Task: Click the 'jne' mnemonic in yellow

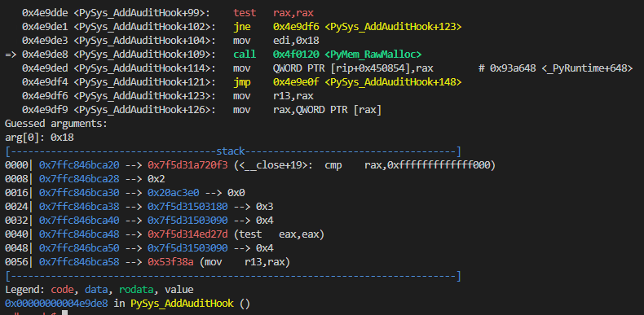Action: (241, 27)
